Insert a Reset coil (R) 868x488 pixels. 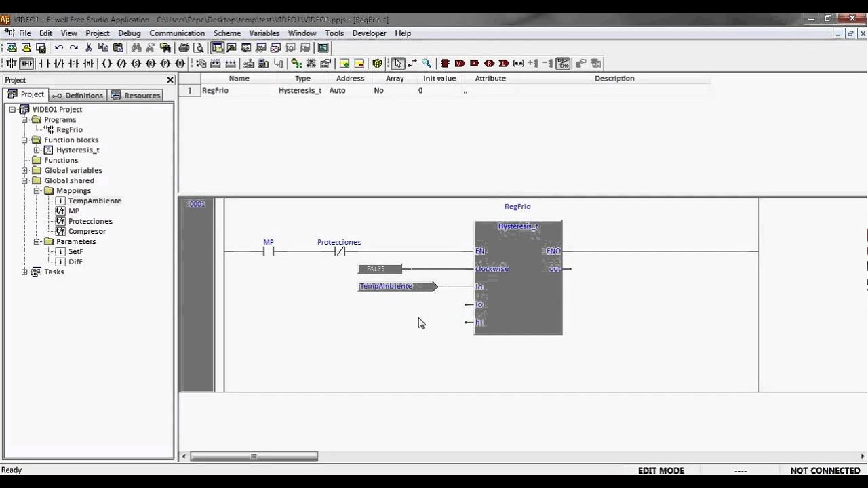[151, 63]
